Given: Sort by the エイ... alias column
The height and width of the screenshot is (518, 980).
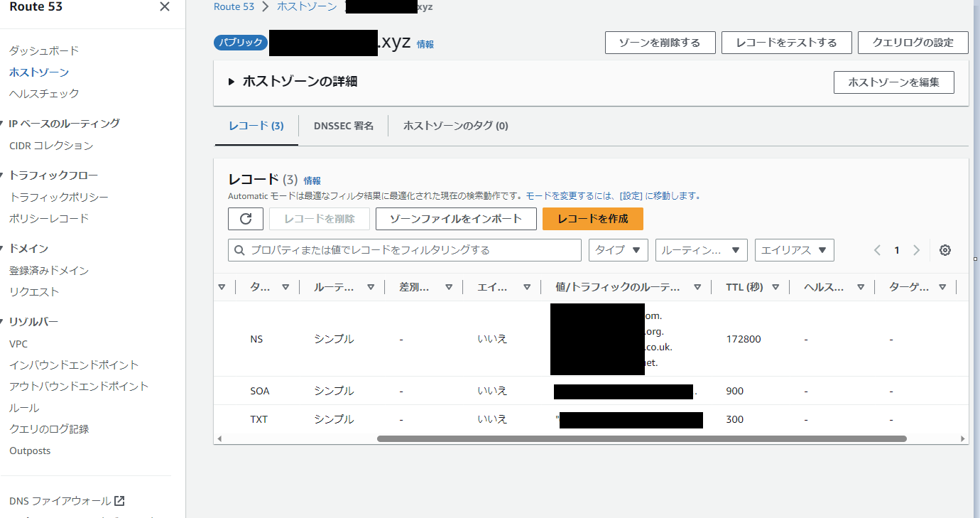Looking at the screenshot, I should (527, 287).
